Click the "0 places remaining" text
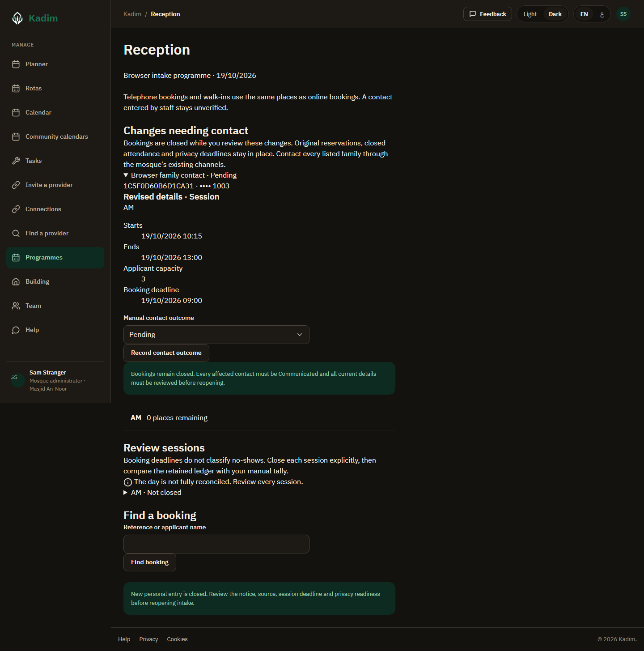The width and height of the screenshot is (644, 651). tap(177, 418)
